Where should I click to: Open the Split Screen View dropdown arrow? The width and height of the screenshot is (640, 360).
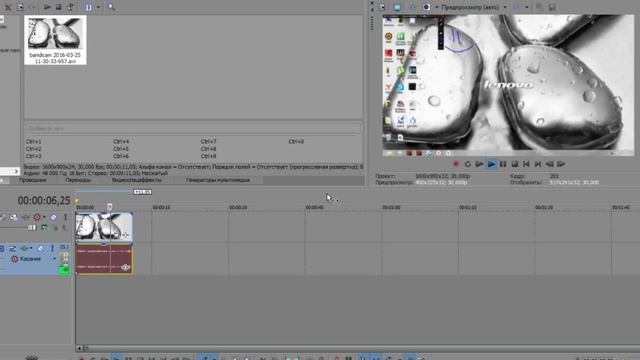pos(436,7)
